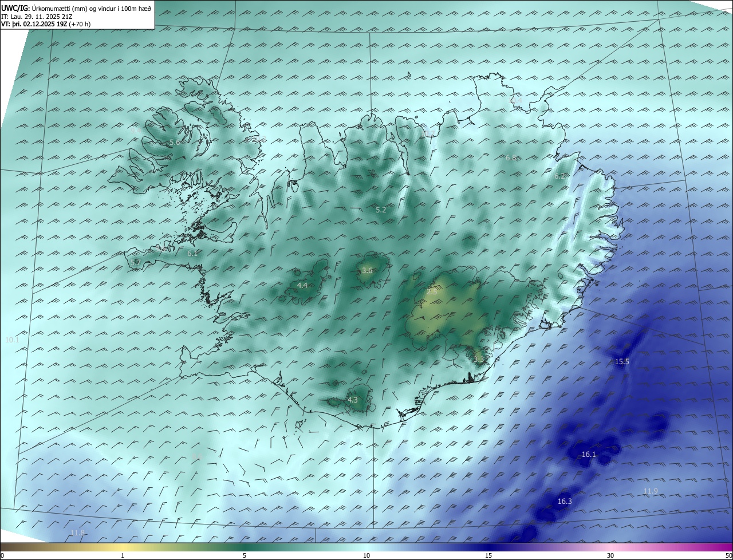Click the 4.4 value on Langjökull glacier

tap(302, 285)
